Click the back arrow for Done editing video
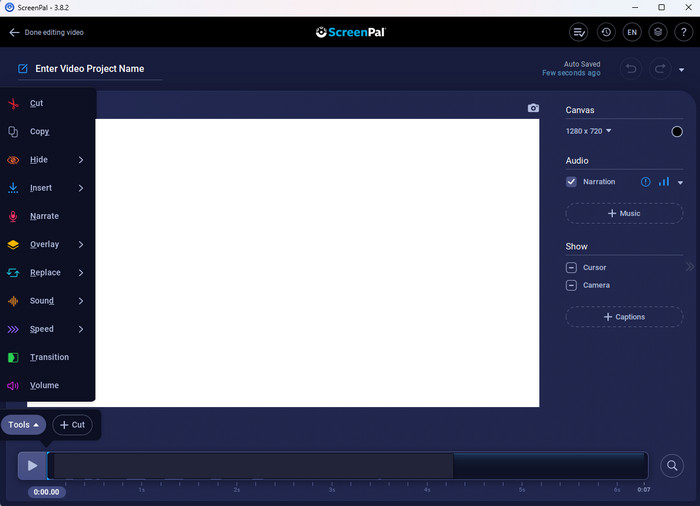 [x=14, y=32]
